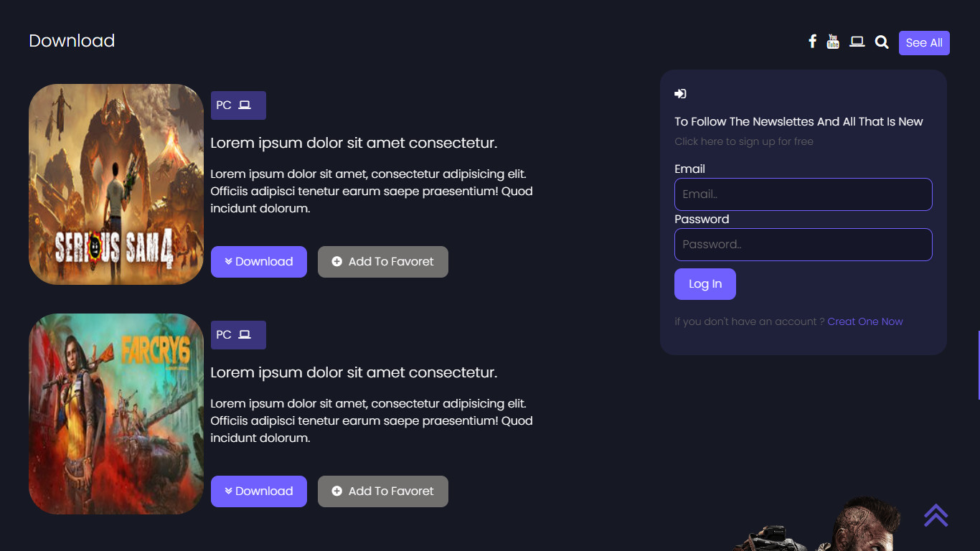Image resolution: width=980 pixels, height=551 pixels.
Task: Click the download chevron on the first Download button
Action: point(229,261)
